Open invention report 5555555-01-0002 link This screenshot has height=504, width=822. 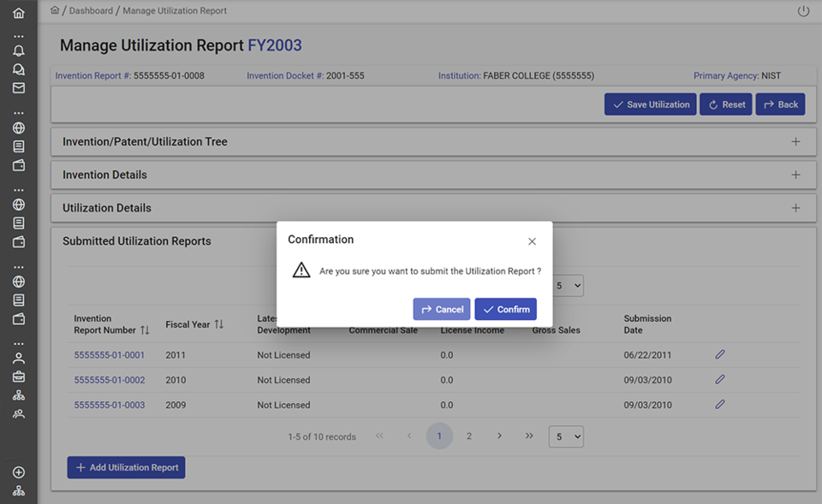(x=110, y=380)
